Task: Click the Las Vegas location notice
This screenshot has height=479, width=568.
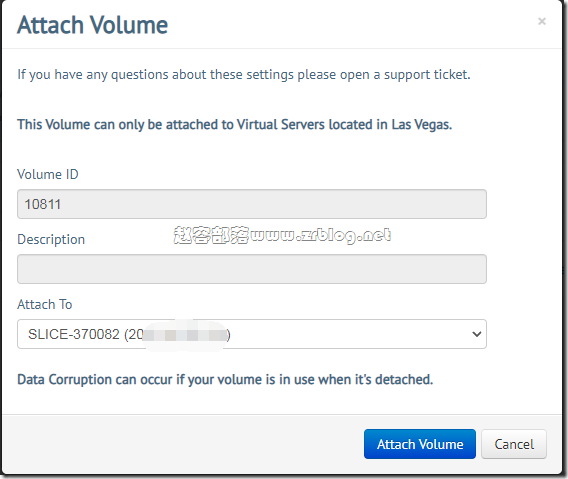Action: [x=235, y=125]
